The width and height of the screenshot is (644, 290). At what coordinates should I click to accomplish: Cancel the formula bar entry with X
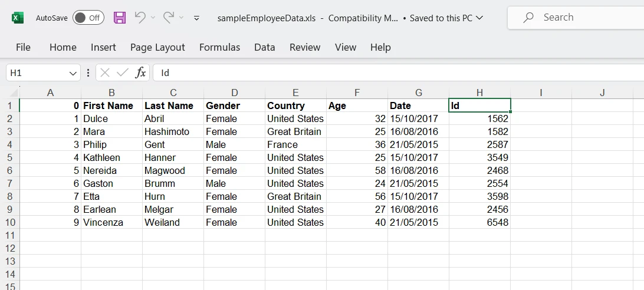pyautogui.click(x=105, y=72)
